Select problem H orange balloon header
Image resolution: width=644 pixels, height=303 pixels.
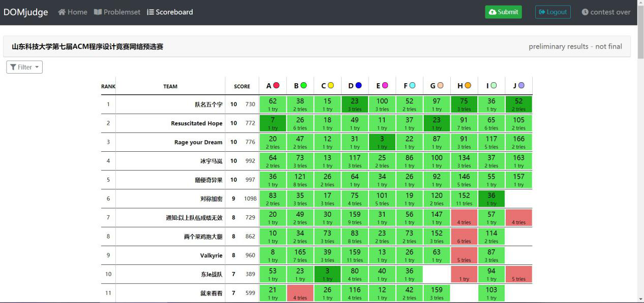coord(468,86)
